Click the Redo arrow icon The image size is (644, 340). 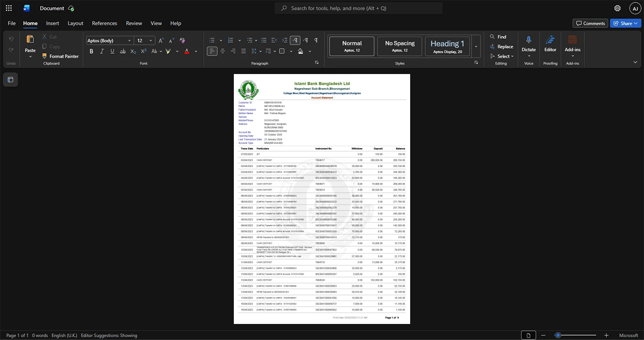point(11,50)
